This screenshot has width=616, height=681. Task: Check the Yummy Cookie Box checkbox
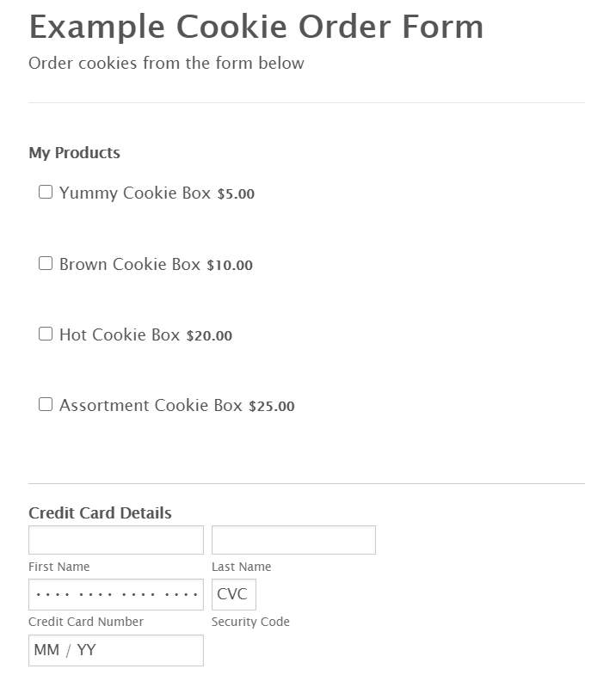[46, 192]
